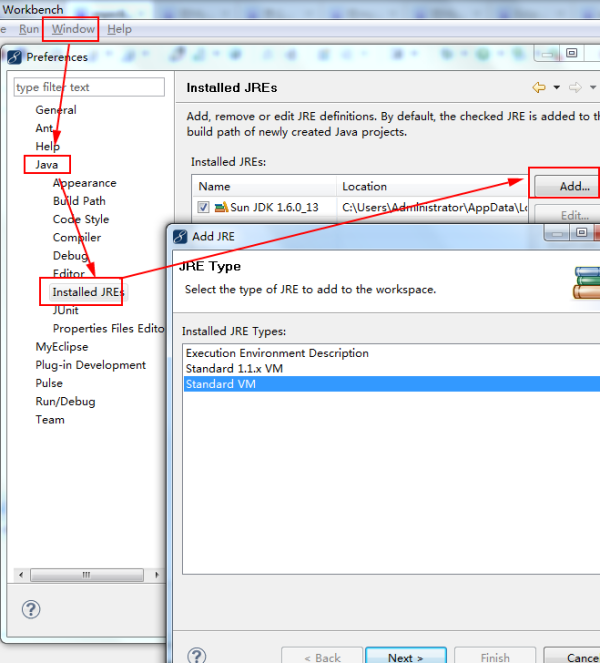This screenshot has width=600, height=663.
Task: Select Sun JDK 1.6.0_13 row name
Action: point(274,207)
